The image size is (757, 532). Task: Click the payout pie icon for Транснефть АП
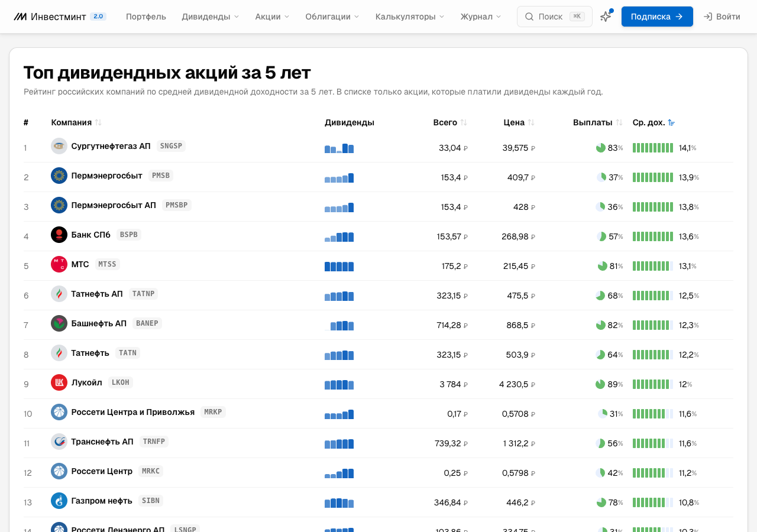point(600,443)
